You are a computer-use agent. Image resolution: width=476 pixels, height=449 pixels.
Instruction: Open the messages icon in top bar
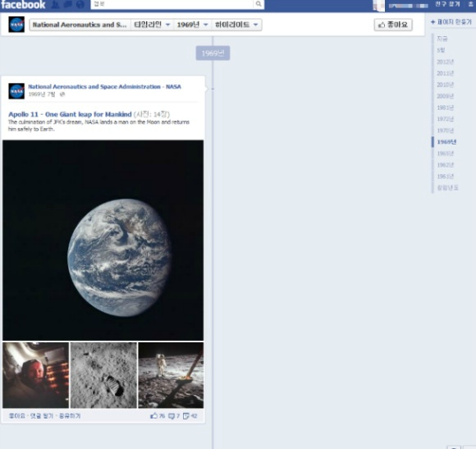(67, 5)
